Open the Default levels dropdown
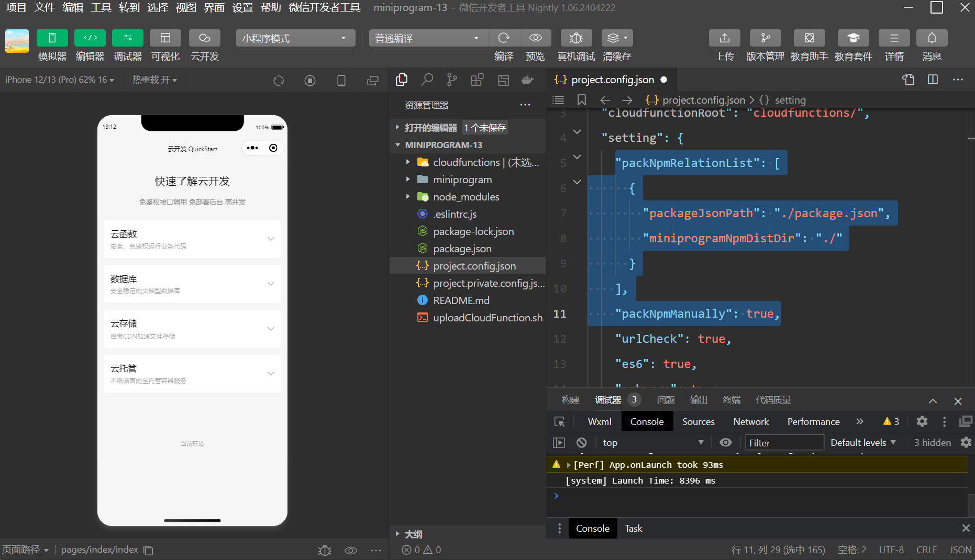 (x=863, y=443)
